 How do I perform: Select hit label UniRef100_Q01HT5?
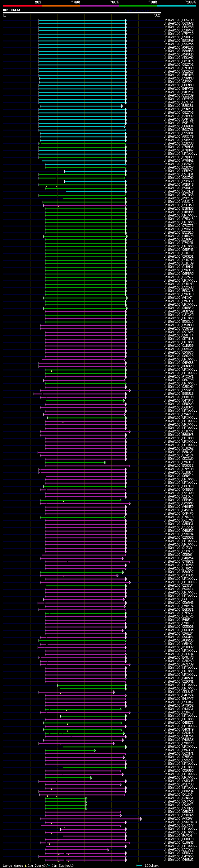[x=178, y=61]
